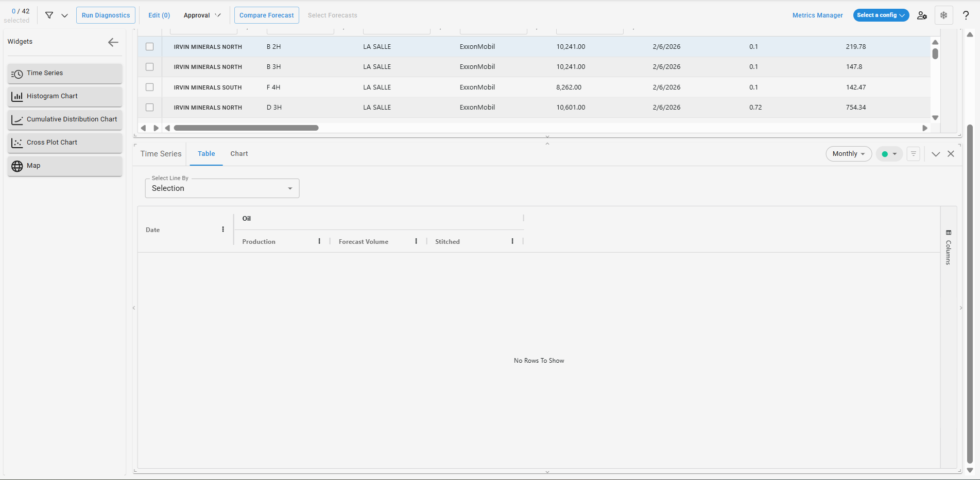Screen dimensions: 980x480
Task: Check the IRVIN MINERALS NORTH B 2H row
Action: pyautogui.click(x=150, y=47)
